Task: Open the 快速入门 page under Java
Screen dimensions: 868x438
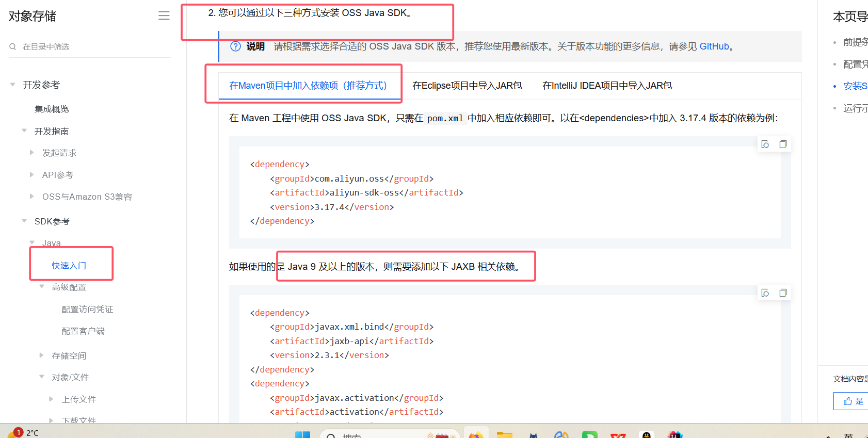Action: 69,266
